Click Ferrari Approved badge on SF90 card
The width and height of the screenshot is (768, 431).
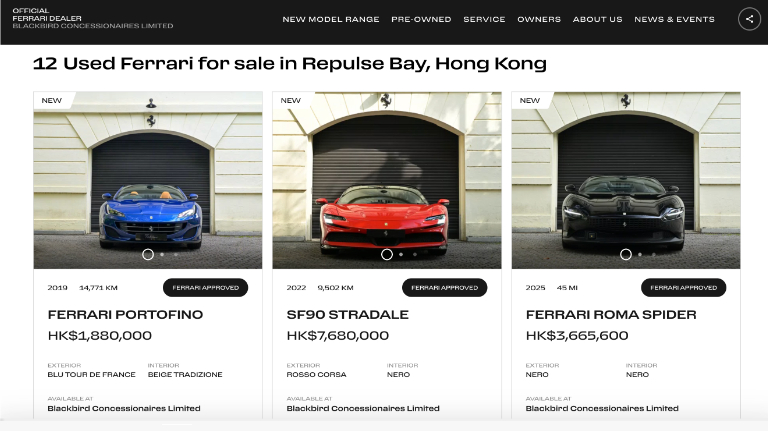(x=445, y=287)
